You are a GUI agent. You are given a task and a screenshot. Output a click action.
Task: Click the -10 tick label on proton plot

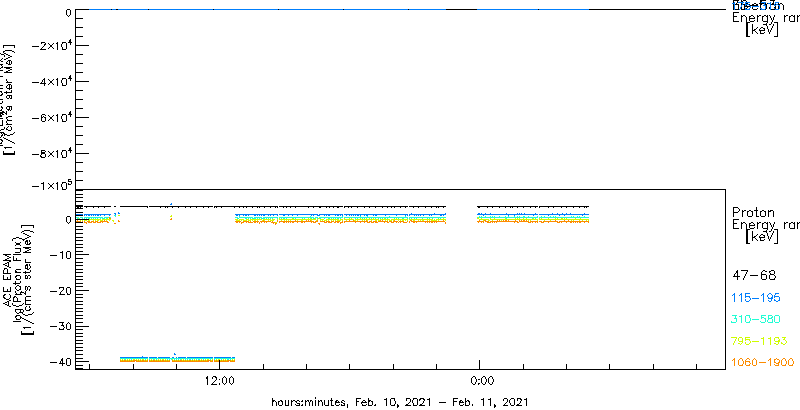click(x=61, y=254)
